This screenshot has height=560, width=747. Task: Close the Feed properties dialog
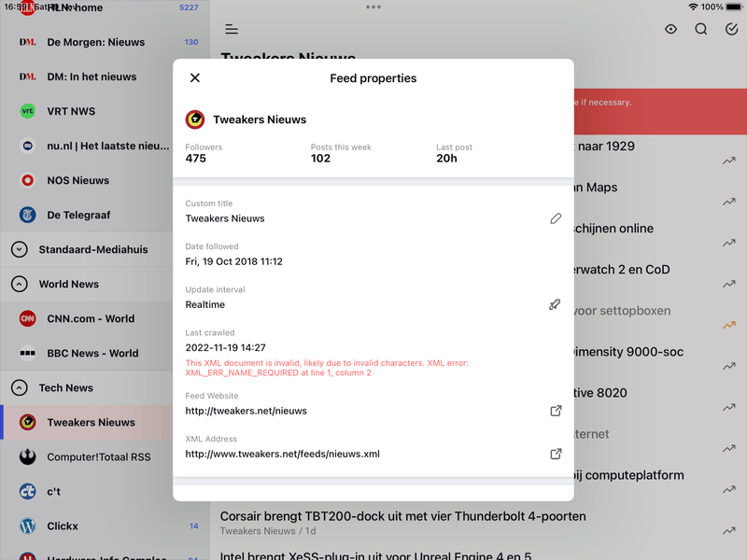click(x=195, y=77)
